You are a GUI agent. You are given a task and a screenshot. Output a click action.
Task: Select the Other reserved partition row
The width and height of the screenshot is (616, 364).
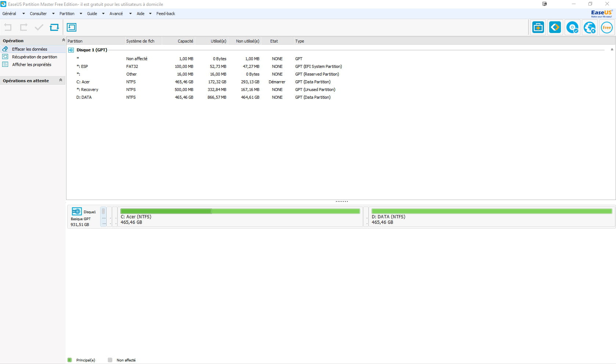[340, 74]
